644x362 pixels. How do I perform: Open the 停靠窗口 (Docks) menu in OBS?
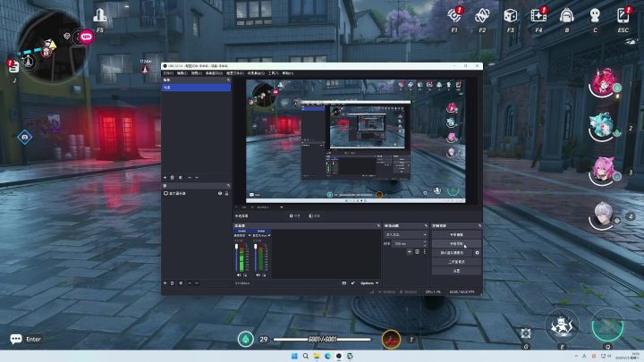coord(214,73)
